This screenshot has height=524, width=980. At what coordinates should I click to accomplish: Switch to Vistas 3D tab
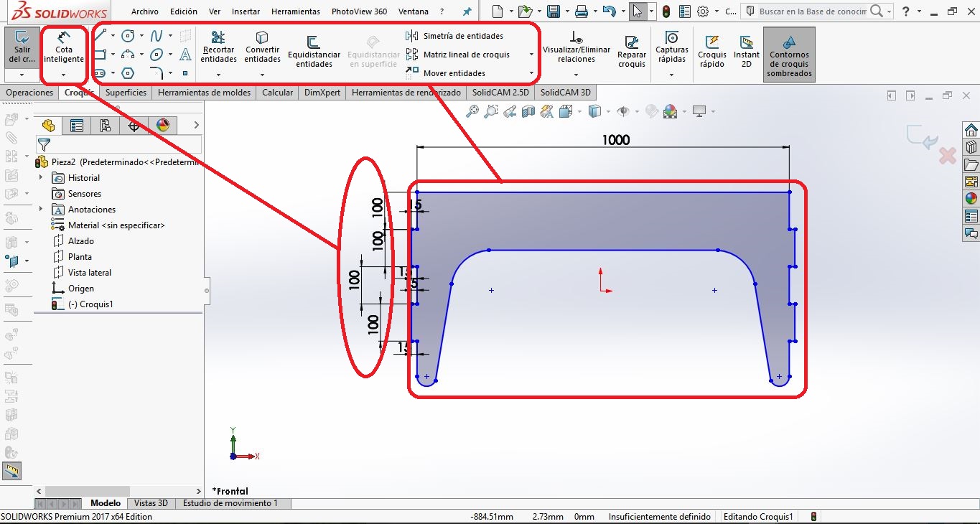click(151, 503)
